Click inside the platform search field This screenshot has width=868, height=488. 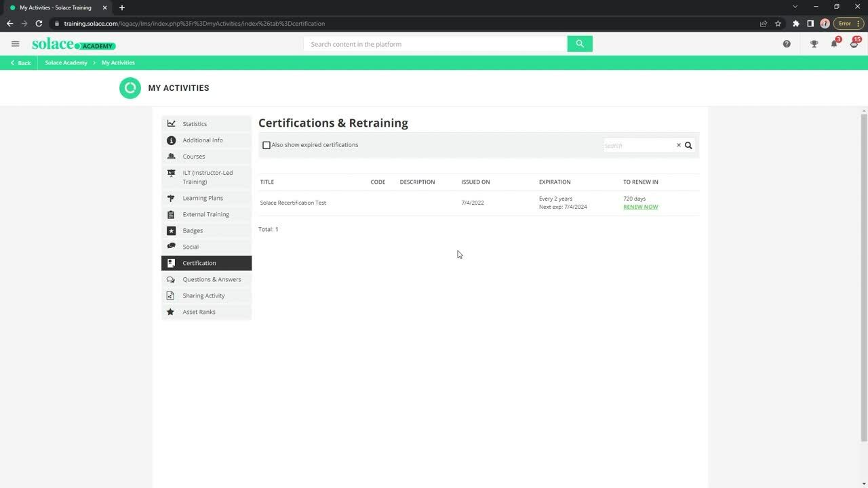(x=435, y=44)
